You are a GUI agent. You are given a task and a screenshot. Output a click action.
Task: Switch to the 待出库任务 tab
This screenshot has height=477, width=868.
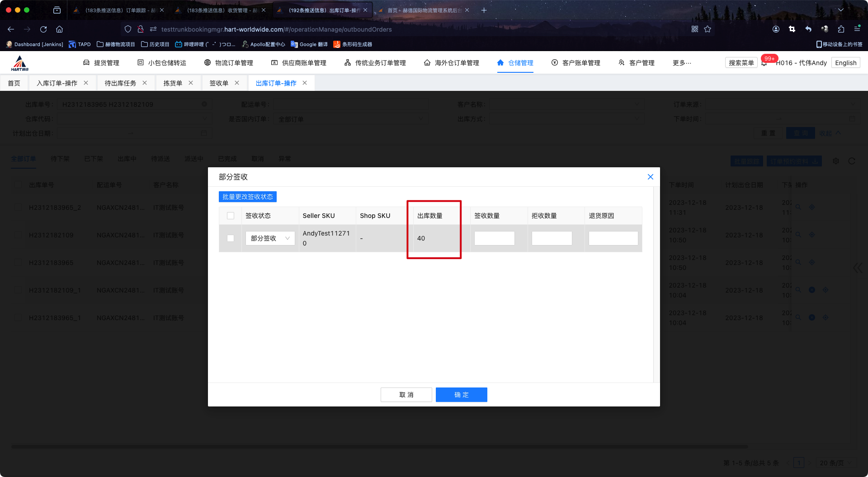click(x=120, y=83)
